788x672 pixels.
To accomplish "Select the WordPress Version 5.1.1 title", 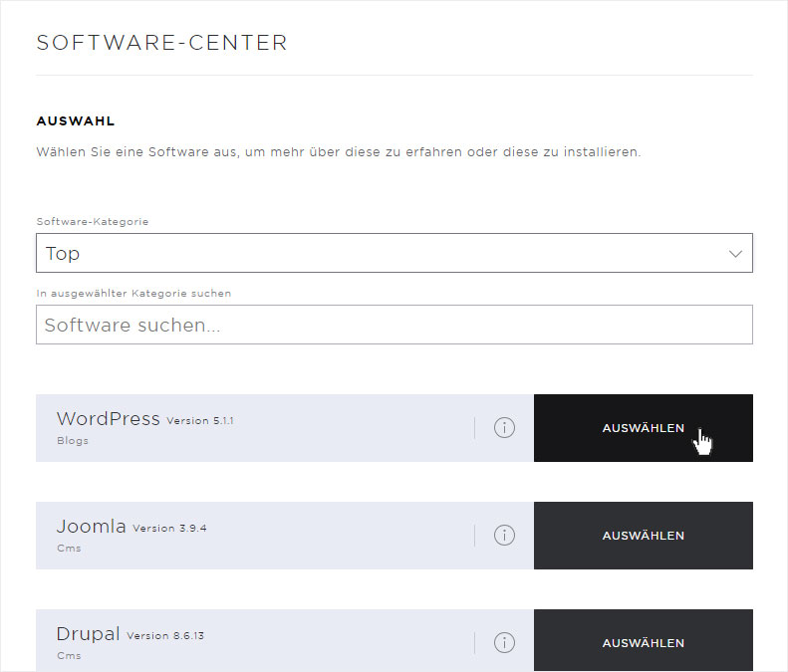I will 145,419.
